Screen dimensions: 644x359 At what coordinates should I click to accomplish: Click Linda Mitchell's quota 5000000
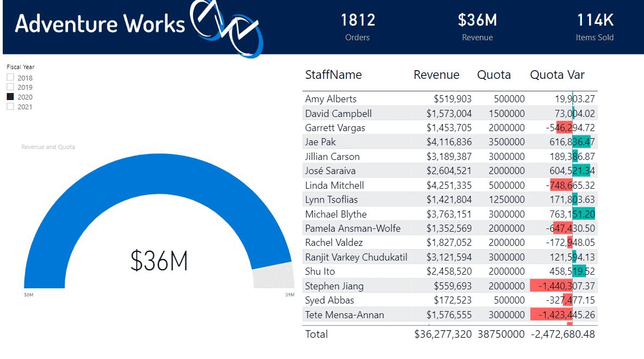coord(506,185)
